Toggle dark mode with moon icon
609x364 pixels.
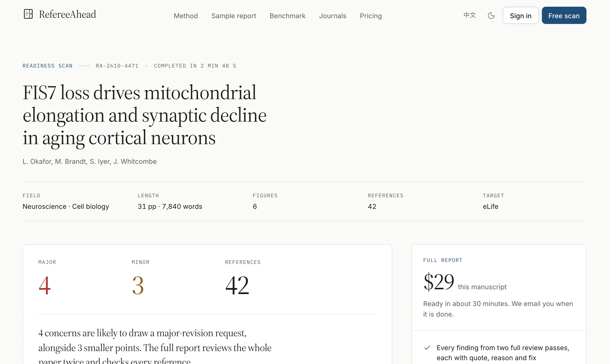(491, 16)
